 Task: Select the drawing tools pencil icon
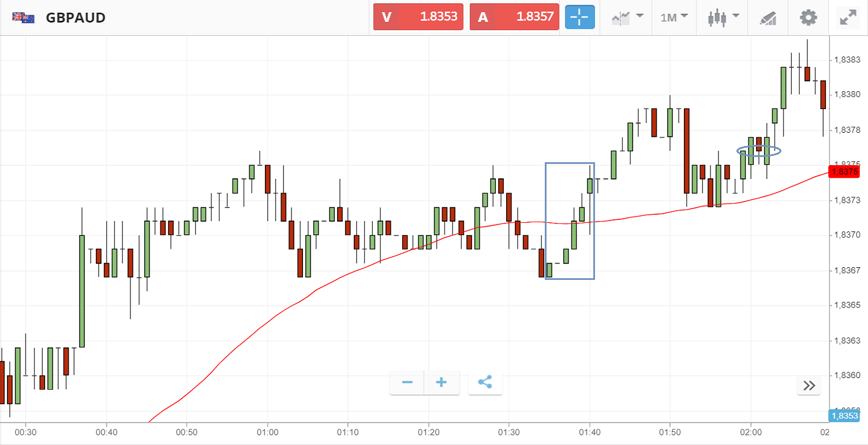click(767, 17)
